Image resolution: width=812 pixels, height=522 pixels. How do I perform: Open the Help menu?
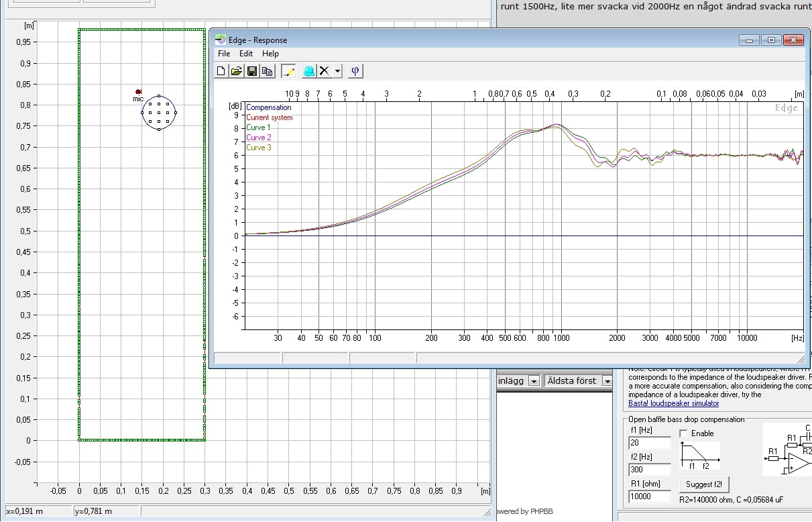click(270, 54)
